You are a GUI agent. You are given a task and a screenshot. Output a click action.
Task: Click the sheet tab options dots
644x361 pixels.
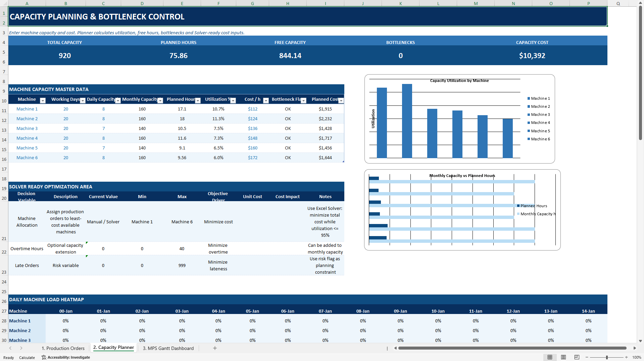[387, 348]
